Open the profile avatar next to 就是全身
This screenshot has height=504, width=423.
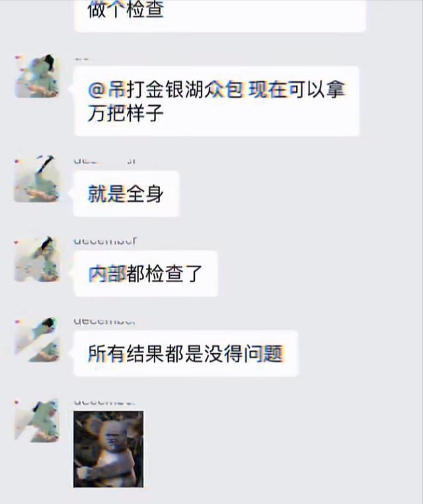click(x=37, y=179)
